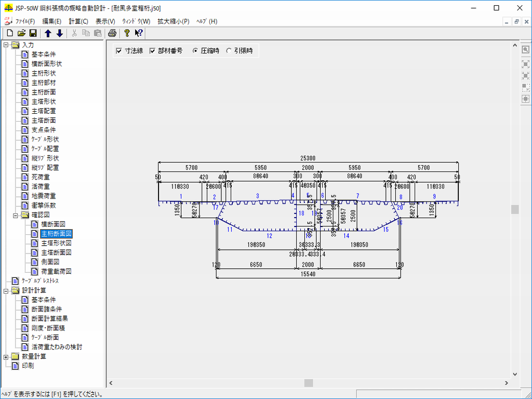This screenshot has width=532, height=399.
Task: Select the 引張時 radio button
Action: click(229, 51)
